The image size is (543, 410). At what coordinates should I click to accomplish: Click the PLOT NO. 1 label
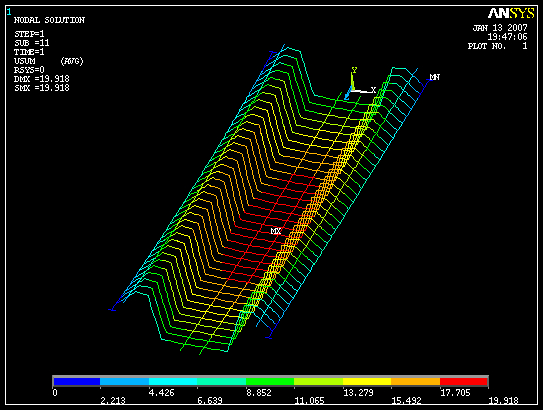tap(498, 46)
